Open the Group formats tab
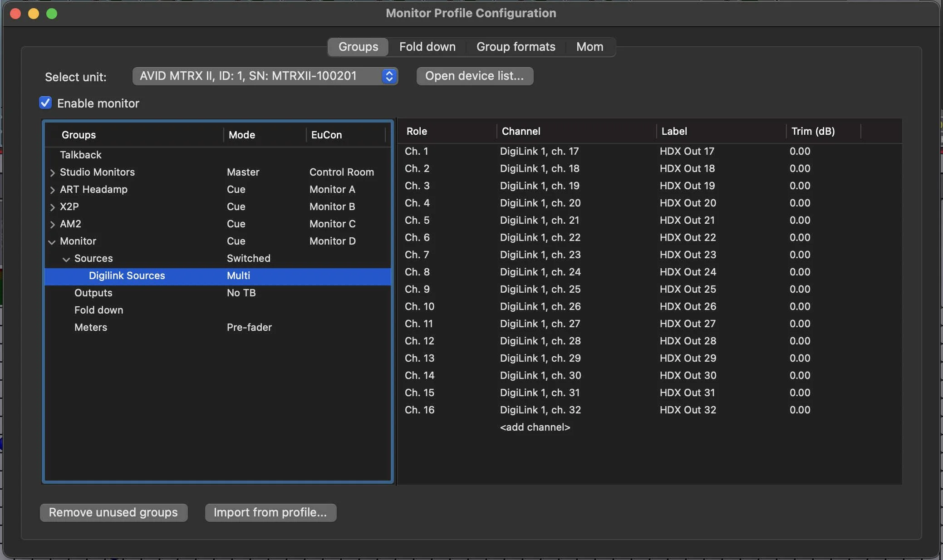Viewport: 943px width, 560px height. click(x=516, y=47)
